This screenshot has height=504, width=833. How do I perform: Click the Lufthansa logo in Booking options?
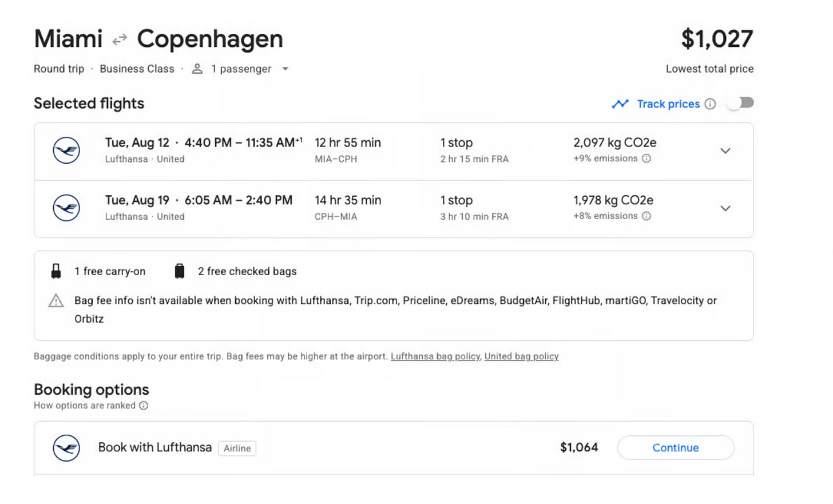point(66,448)
